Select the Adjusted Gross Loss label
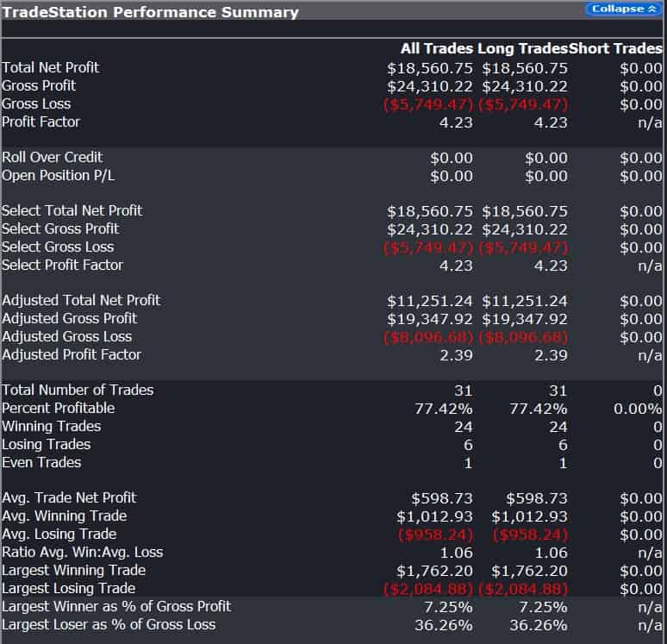This screenshot has width=667, height=644. click(66, 337)
